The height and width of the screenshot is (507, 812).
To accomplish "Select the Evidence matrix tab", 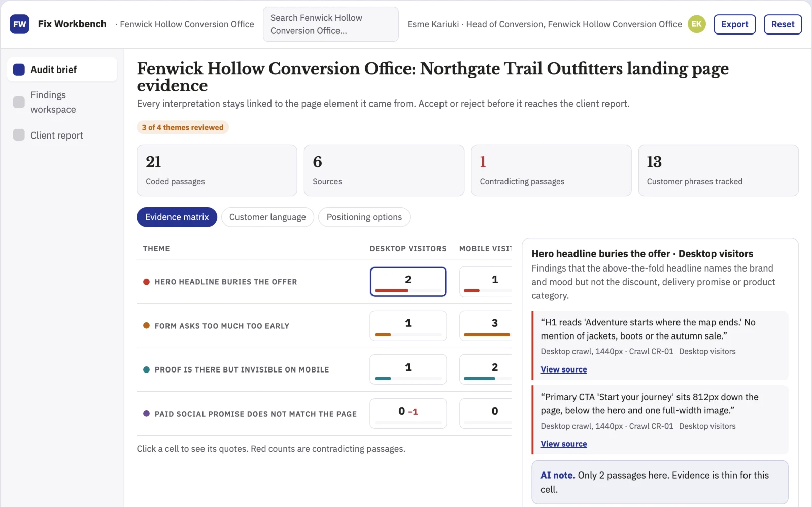I will click(x=177, y=217).
